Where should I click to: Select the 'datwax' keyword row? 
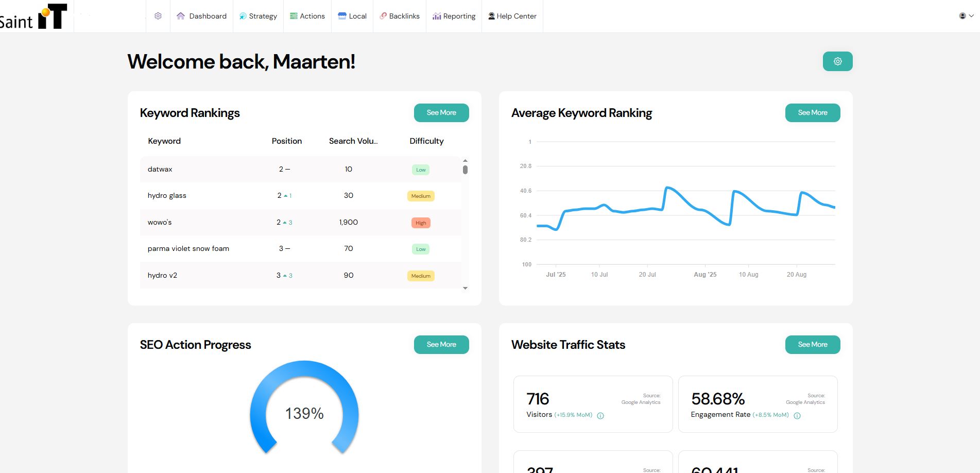[300, 169]
